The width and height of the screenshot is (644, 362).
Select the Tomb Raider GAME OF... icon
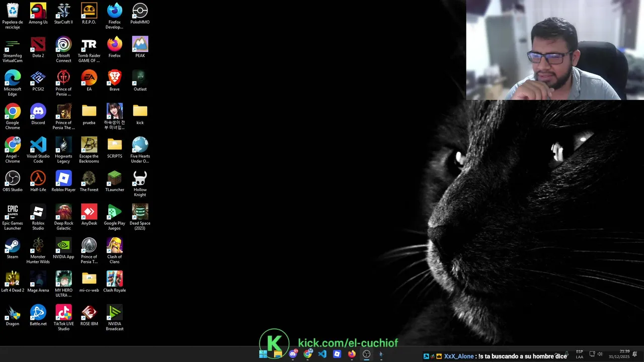coord(89,49)
